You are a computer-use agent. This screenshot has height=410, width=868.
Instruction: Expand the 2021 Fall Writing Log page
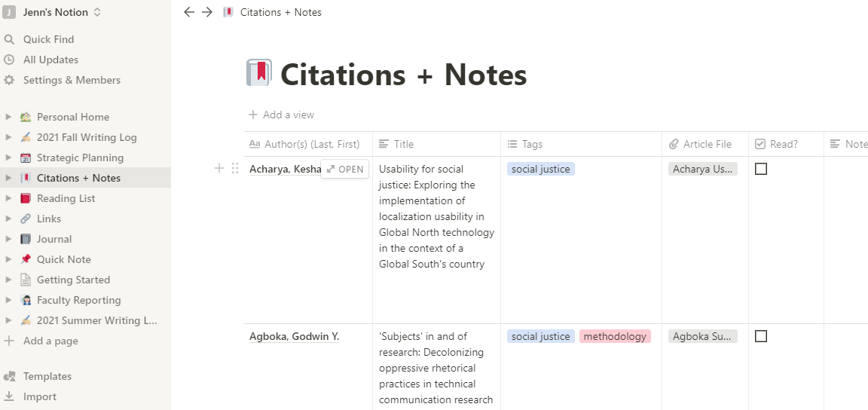point(8,137)
